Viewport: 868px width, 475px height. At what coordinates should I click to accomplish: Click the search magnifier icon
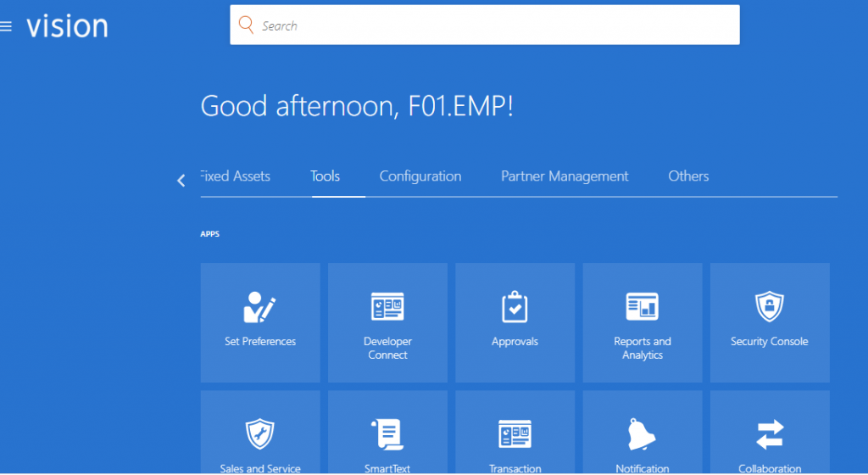pyautogui.click(x=246, y=25)
